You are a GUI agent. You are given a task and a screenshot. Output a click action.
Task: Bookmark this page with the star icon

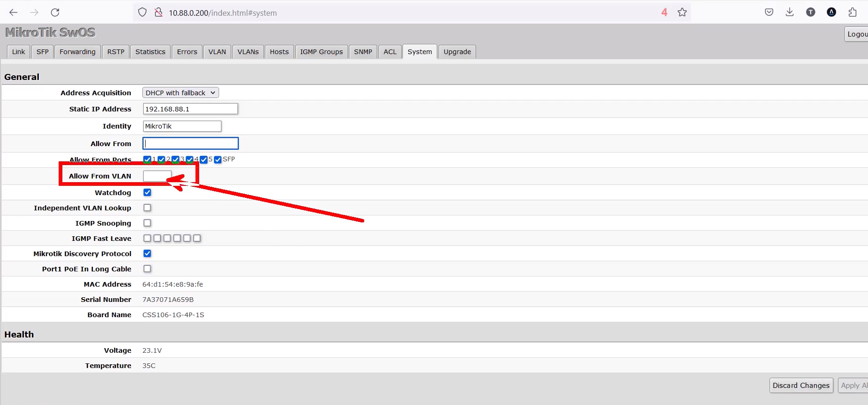pyautogui.click(x=682, y=12)
